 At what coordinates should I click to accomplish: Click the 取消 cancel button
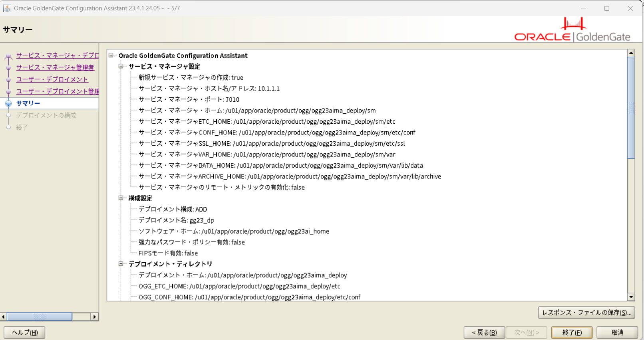[x=617, y=332]
